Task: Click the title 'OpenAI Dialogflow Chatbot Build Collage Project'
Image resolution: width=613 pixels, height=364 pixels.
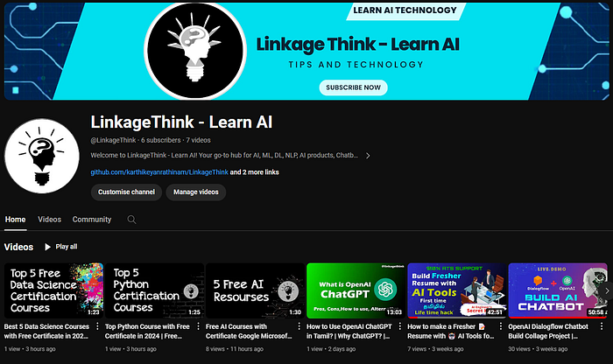Action: tap(548, 332)
